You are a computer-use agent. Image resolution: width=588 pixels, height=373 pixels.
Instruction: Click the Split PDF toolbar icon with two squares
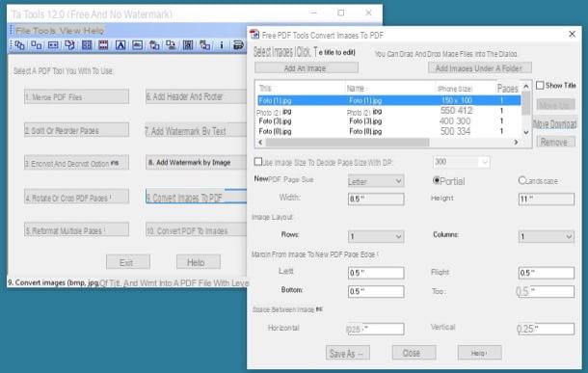pyautogui.click(x=37, y=45)
